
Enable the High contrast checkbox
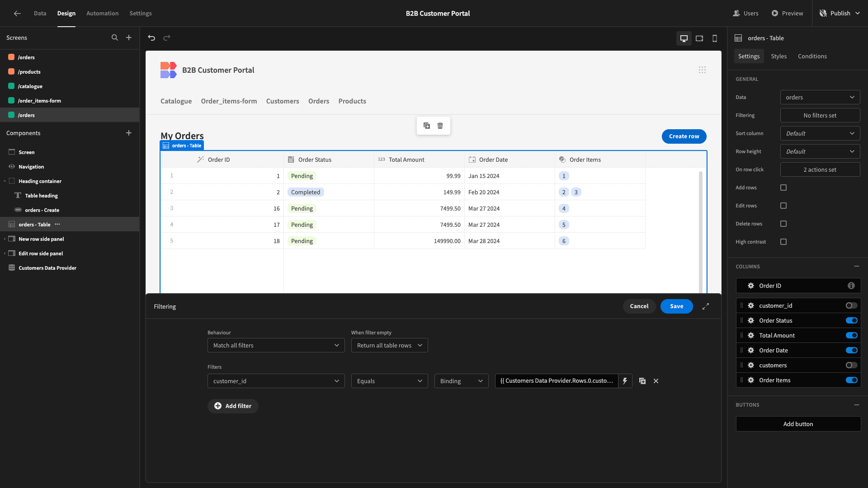[x=783, y=242]
